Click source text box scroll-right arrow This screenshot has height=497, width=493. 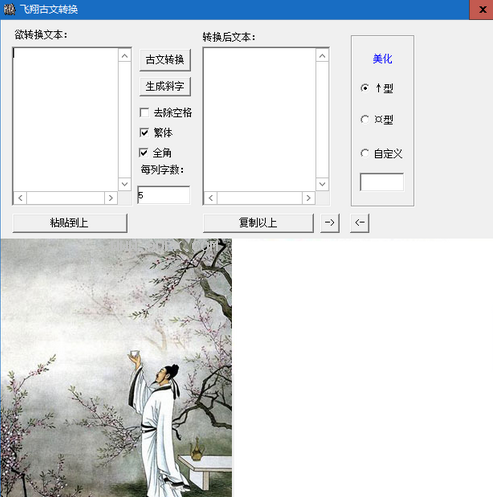(x=111, y=198)
